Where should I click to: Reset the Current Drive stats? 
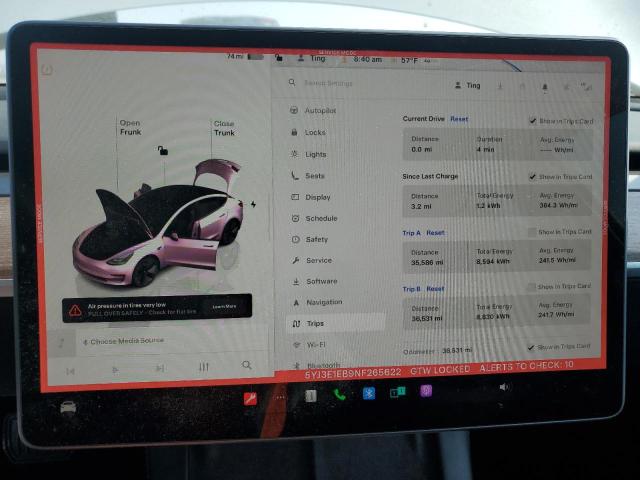pos(459,119)
